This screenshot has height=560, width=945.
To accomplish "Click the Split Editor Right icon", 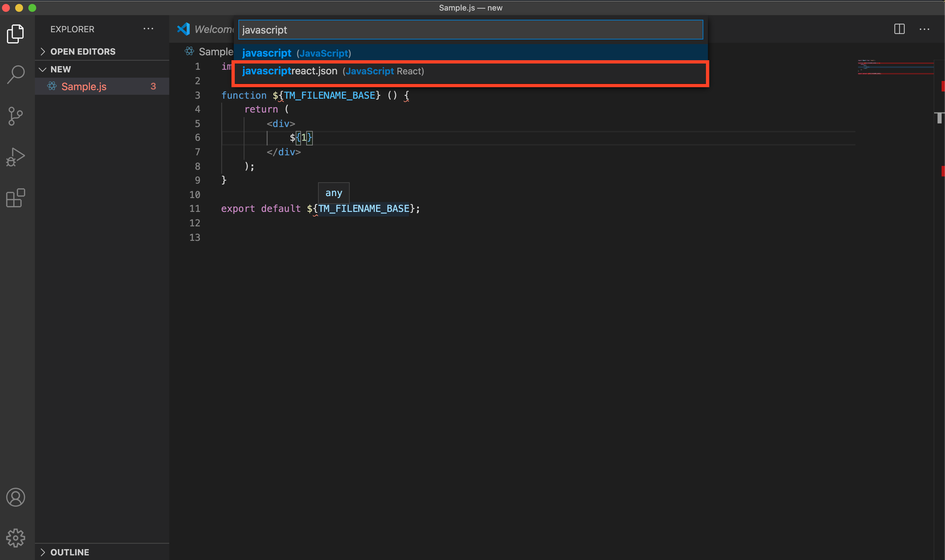I will (x=899, y=29).
